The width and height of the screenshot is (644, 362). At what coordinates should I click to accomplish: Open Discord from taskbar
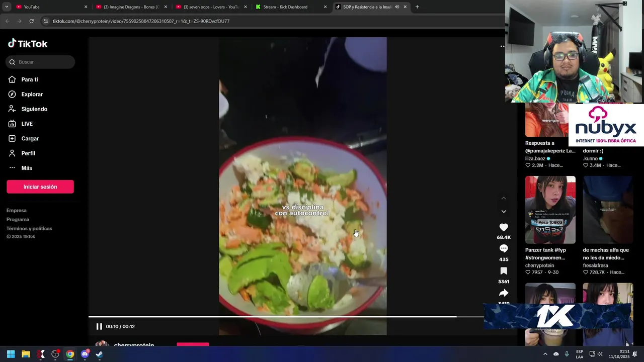pos(85,354)
